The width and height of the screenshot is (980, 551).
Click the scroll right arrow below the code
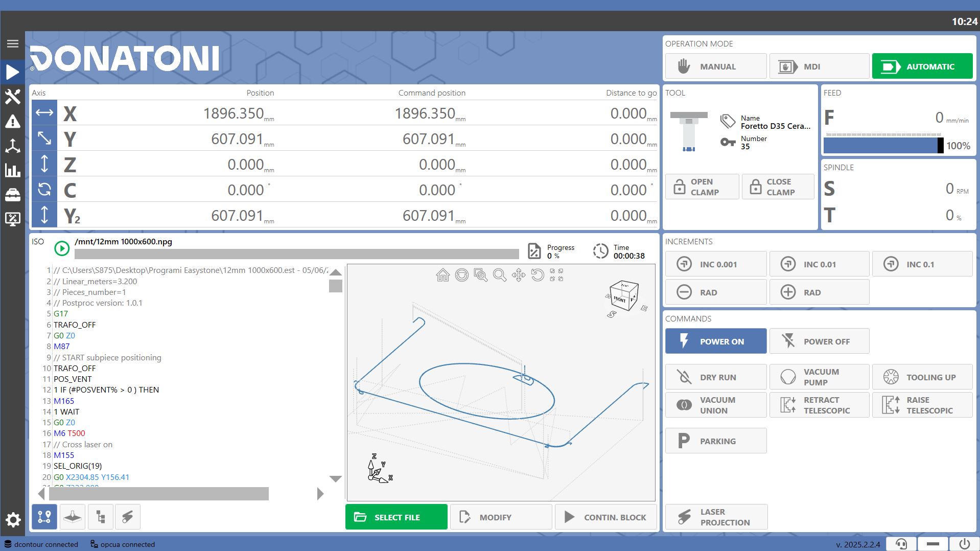point(320,494)
